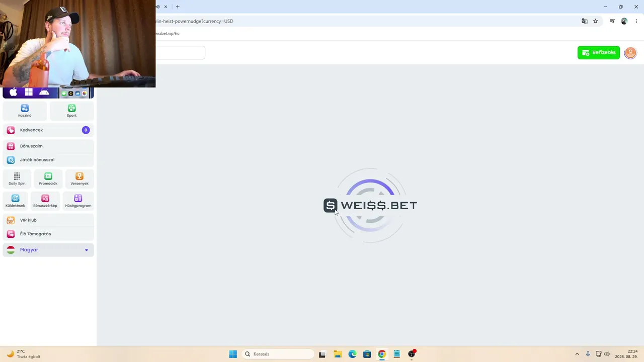Open the OBS Studio taskbar icon
This screenshot has width=644, height=362.
coord(412,354)
